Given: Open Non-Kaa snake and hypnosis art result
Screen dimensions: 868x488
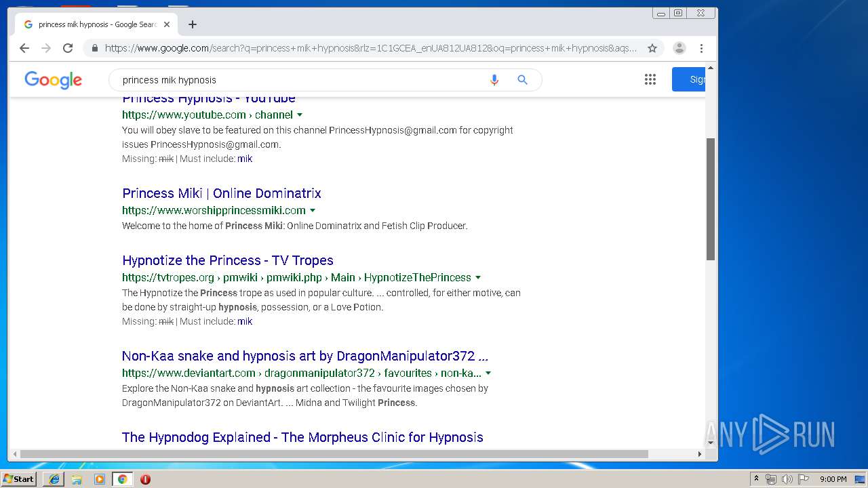Looking at the screenshot, I should [x=305, y=356].
